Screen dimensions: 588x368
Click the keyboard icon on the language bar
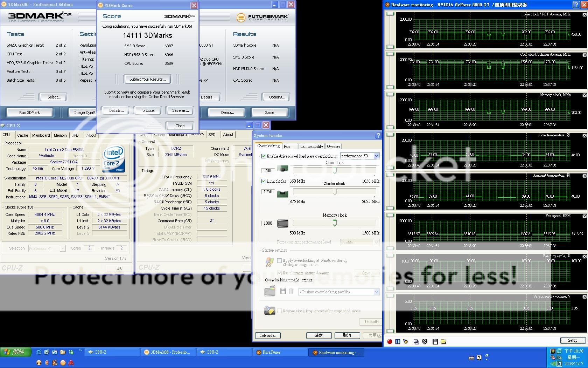(x=471, y=357)
